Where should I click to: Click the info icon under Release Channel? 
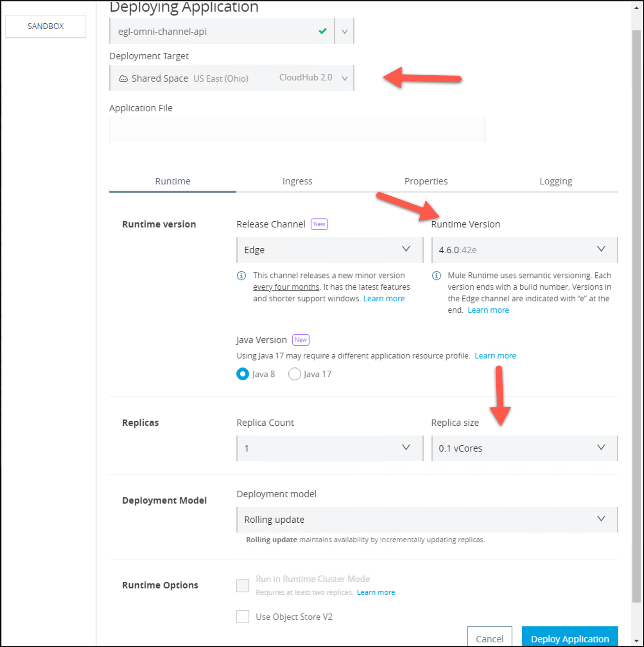242,276
